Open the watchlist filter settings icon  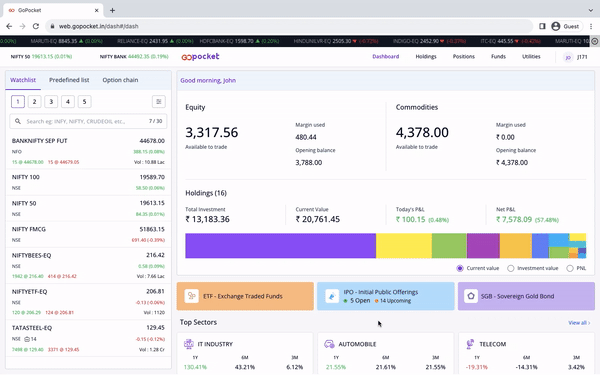coord(158,101)
